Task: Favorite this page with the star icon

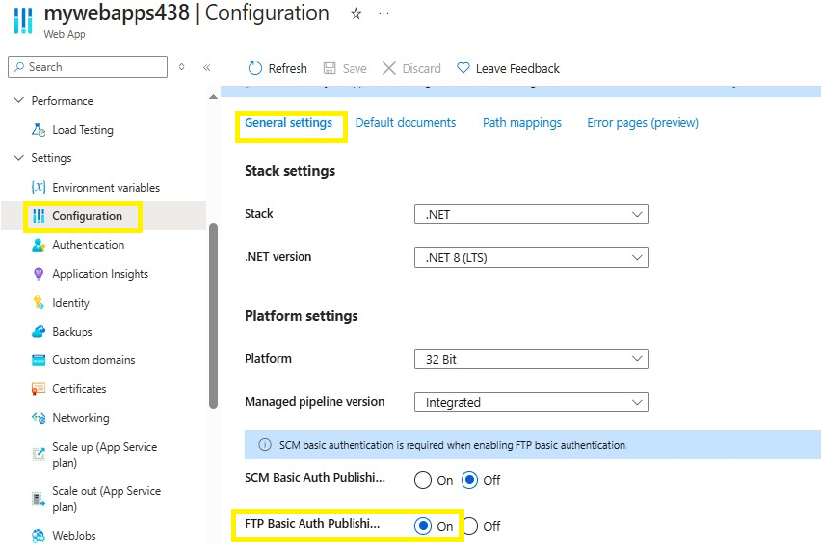Action: tap(356, 14)
